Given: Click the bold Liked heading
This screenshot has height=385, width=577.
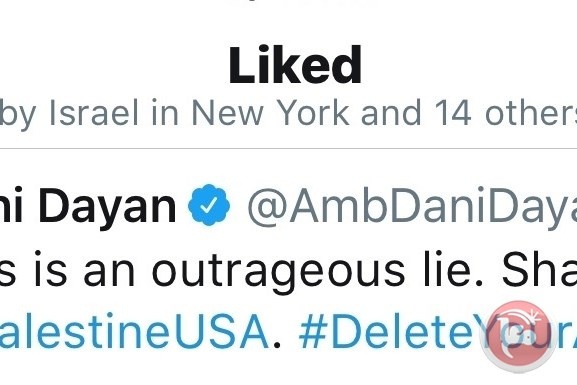Looking at the screenshot, I should pyautogui.click(x=295, y=66).
